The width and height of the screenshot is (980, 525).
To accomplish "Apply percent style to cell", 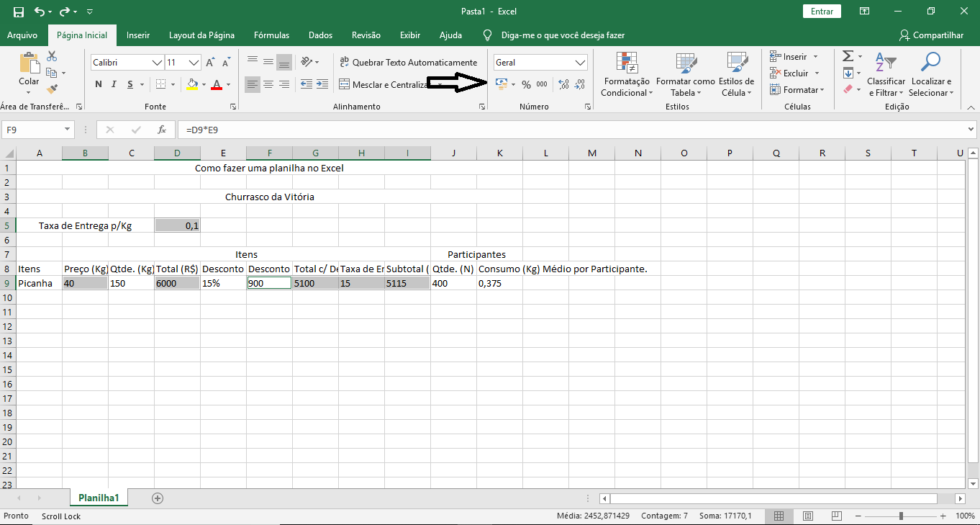I will click(x=526, y=84).
